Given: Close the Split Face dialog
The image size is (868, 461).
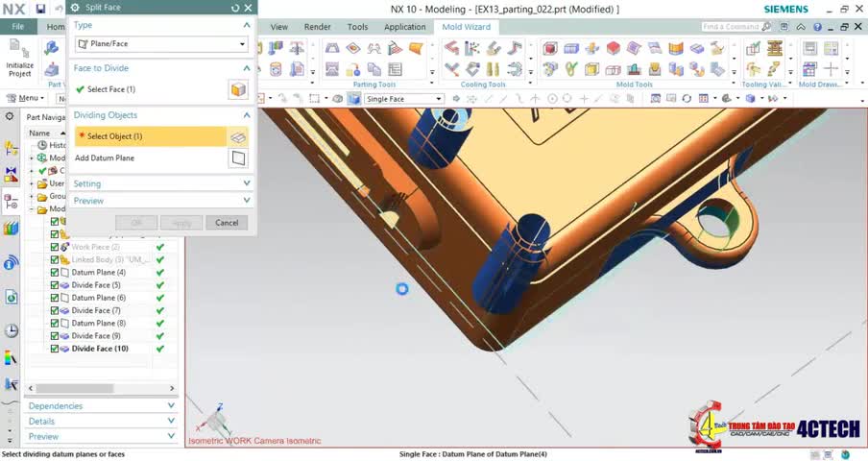Looking at the screenshot, I should [x=248, y=8].
